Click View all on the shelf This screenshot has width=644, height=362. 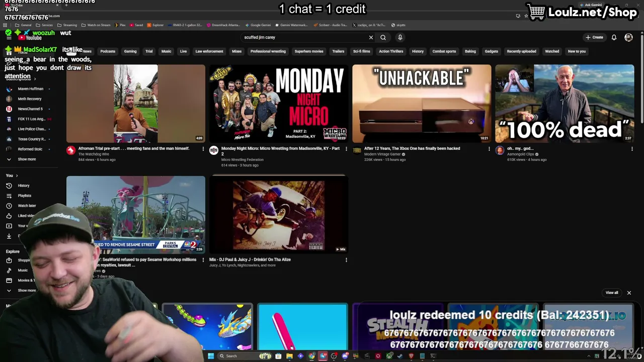612,293
